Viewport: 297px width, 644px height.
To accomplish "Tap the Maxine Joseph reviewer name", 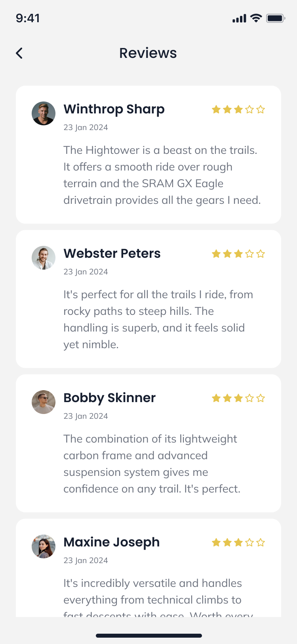I will coord(112,542).
